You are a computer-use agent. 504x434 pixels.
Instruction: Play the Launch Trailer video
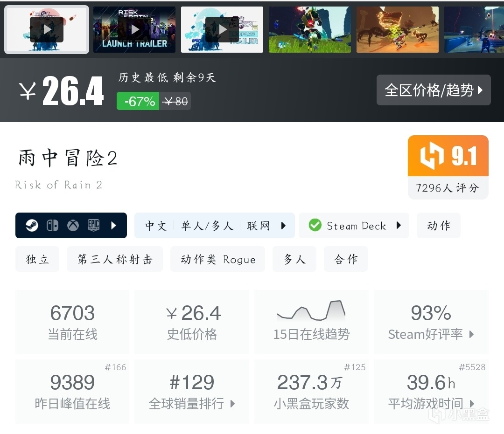click(134, 29)
